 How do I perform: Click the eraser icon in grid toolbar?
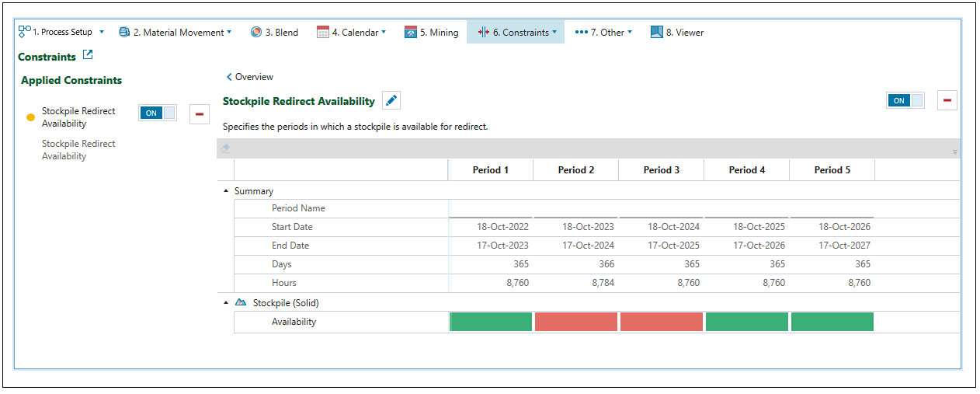pyautogui.click(x=225, y=148)
